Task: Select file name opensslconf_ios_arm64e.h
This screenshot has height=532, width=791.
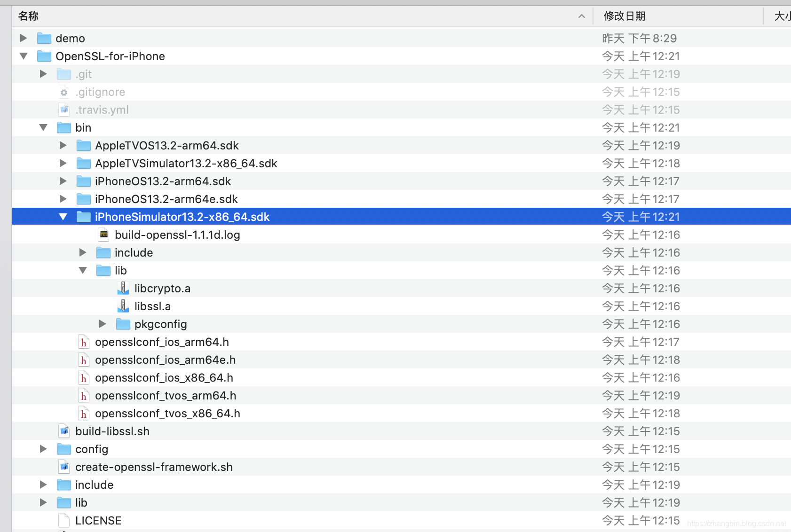Action: click(x=166, y=360)
